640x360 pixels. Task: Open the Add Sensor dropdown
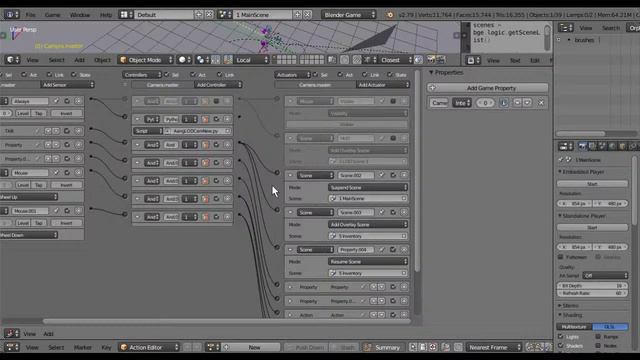(x=67, y=85)
